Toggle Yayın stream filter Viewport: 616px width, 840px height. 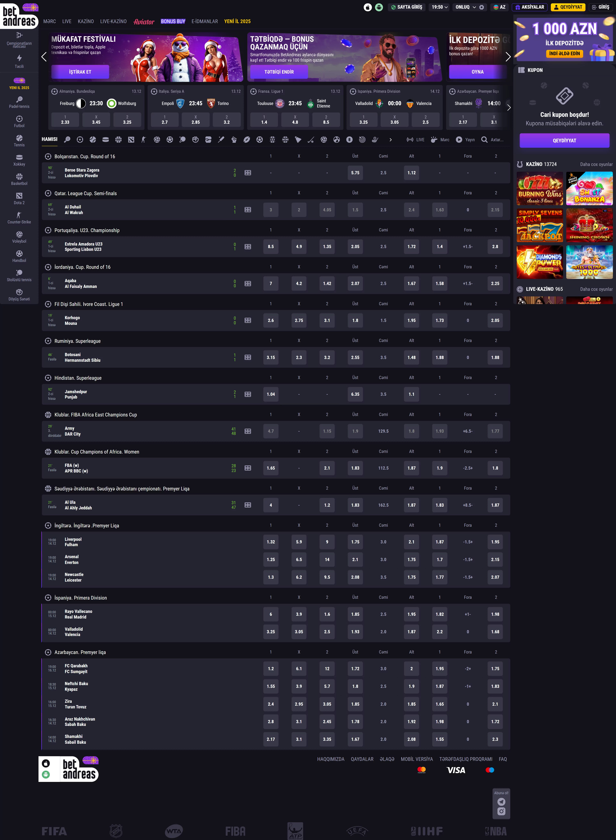465,139
